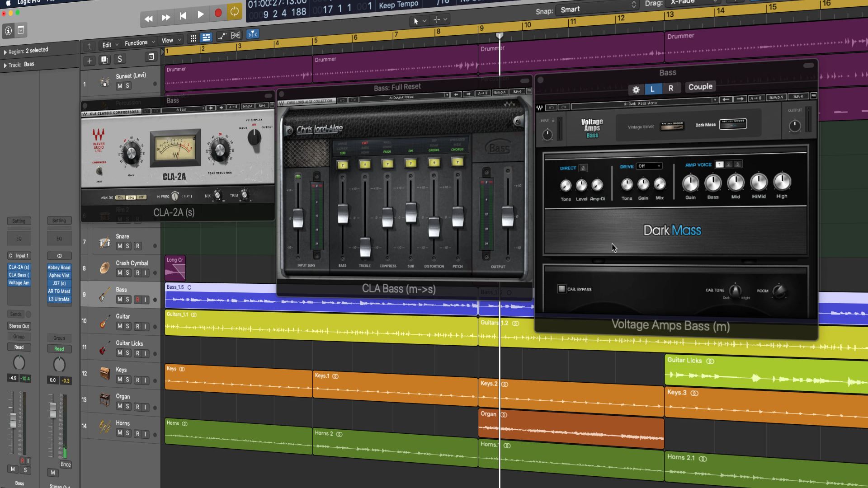This screenshot has width=868, height=488.
Task: Click the Horns track icon
Action: [105, 427]
